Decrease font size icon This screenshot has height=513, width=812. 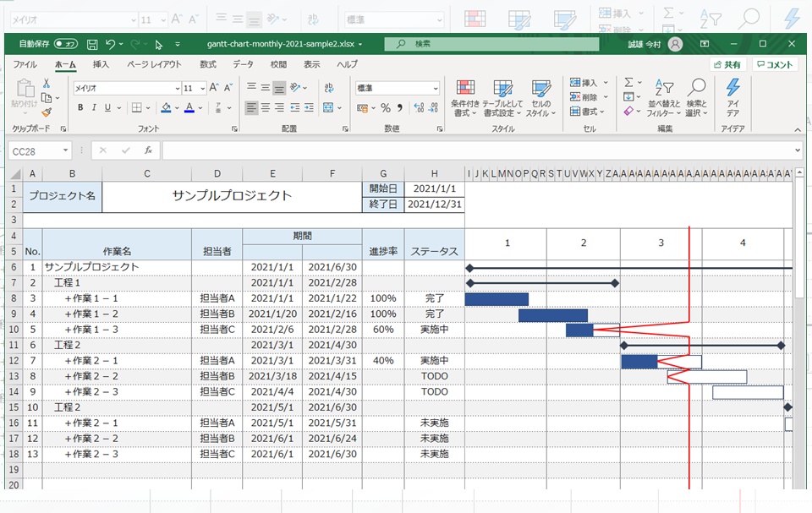coord(228,88)
